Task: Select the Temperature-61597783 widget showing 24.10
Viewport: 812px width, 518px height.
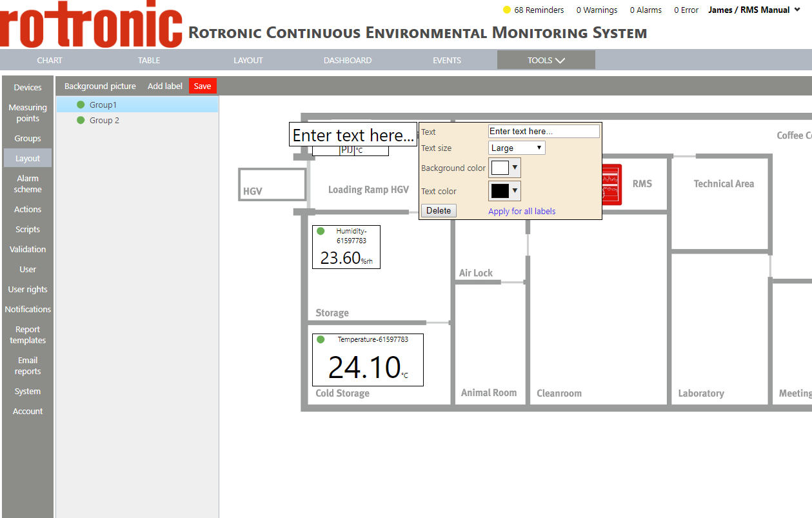Action: pos(368,360)
